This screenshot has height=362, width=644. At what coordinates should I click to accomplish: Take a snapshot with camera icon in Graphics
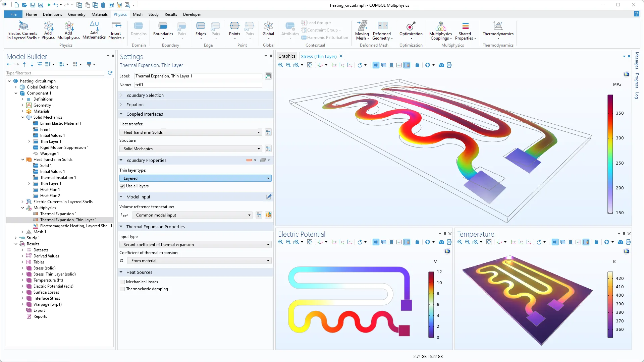[x=441, y=65]
